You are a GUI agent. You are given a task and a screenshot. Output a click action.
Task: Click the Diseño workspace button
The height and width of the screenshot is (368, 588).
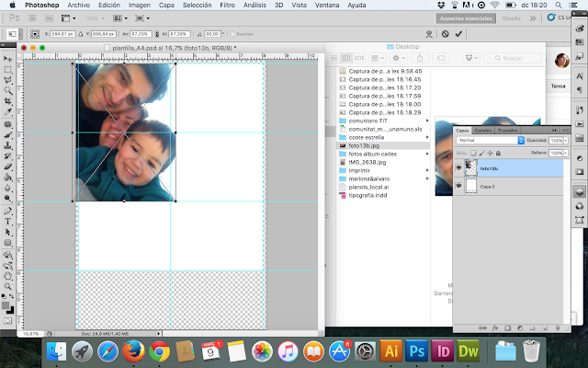pyautogui.click(x=513, y=17)
